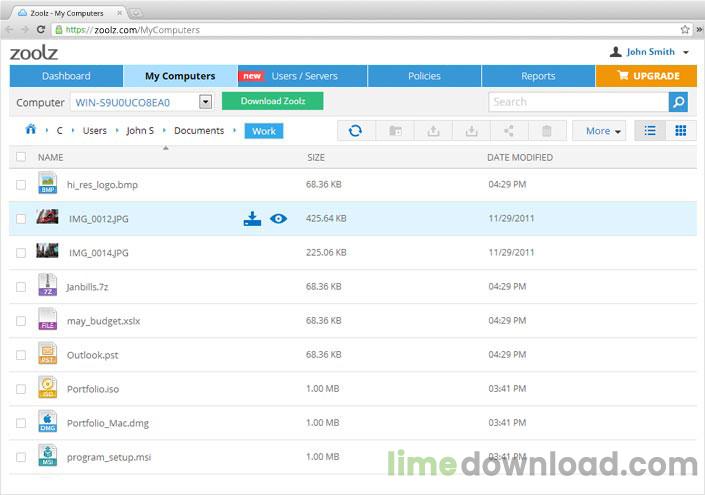Click the DMG icon for Portfolio_Mac.dmg
Viewport: 705px width, 495px height.
click(x=48, y=421)
